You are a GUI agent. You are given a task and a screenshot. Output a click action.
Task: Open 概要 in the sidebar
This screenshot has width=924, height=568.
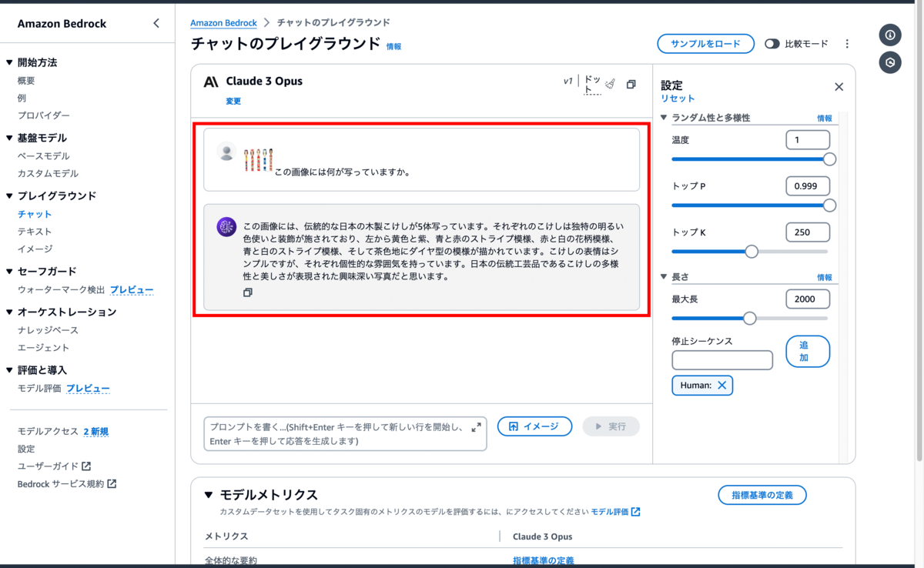coord(26,81)
